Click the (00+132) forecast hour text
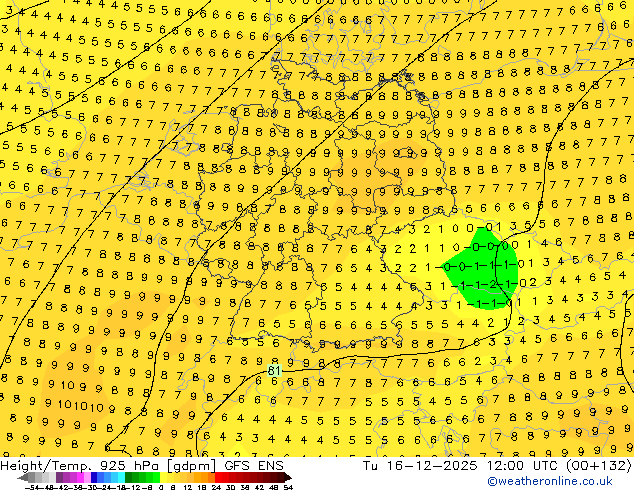634x490 pixels. coord(599,465)
